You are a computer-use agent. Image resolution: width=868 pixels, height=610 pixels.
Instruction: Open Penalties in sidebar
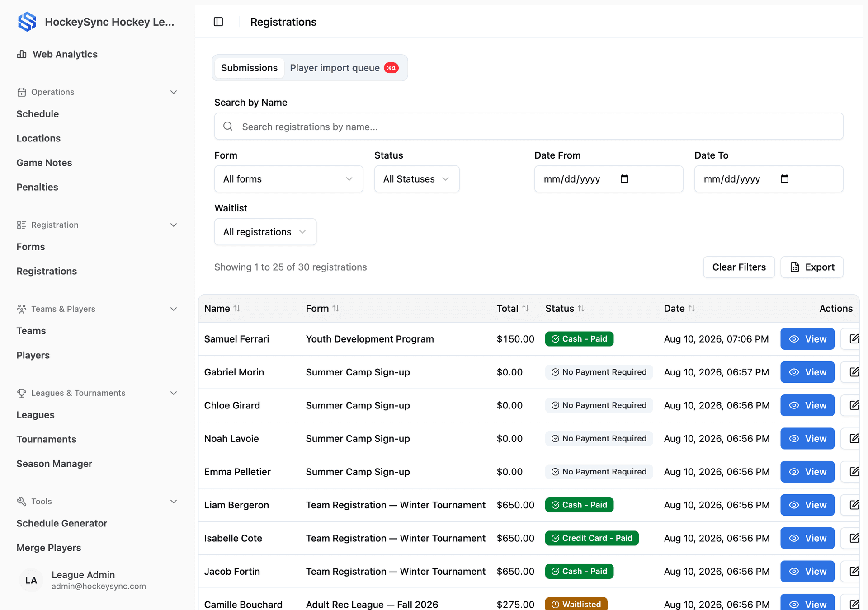point(37,187)
